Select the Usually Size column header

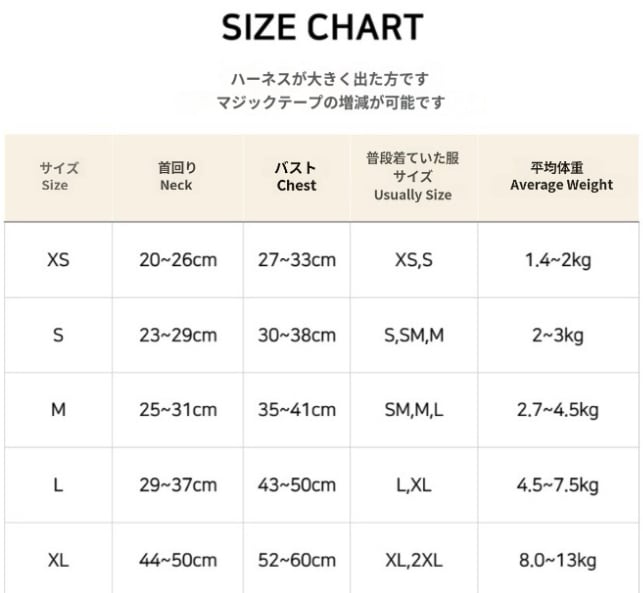pyautogui.click(x=412, y=176)
